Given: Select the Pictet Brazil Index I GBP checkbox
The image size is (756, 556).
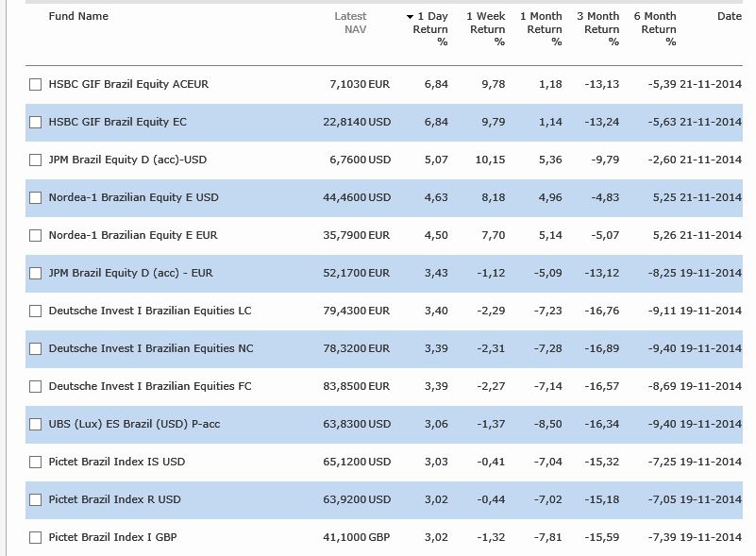Looking at the screenshot, I should 35,537.
